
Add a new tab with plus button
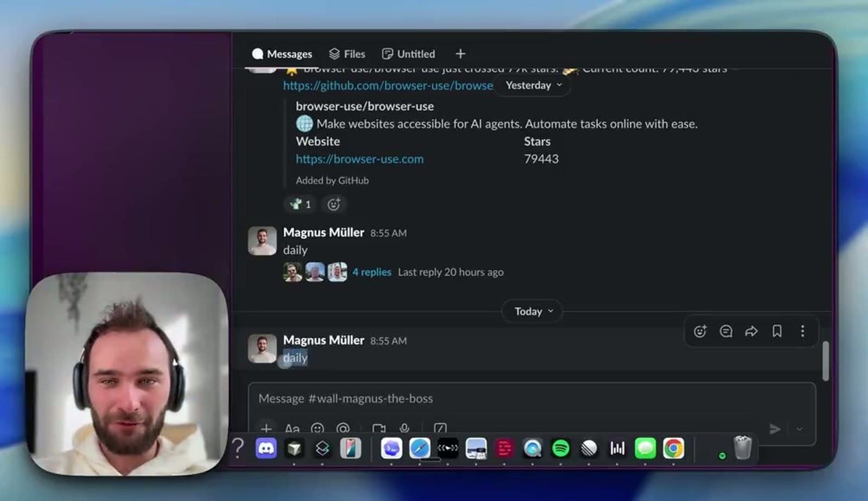pos(461,54)
